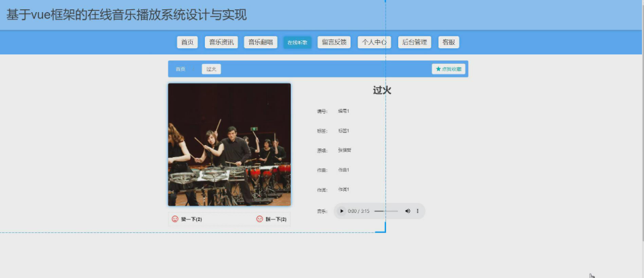Click the 踩一下 sad face icon
644x278 pixels.
[x=260, y=220]
